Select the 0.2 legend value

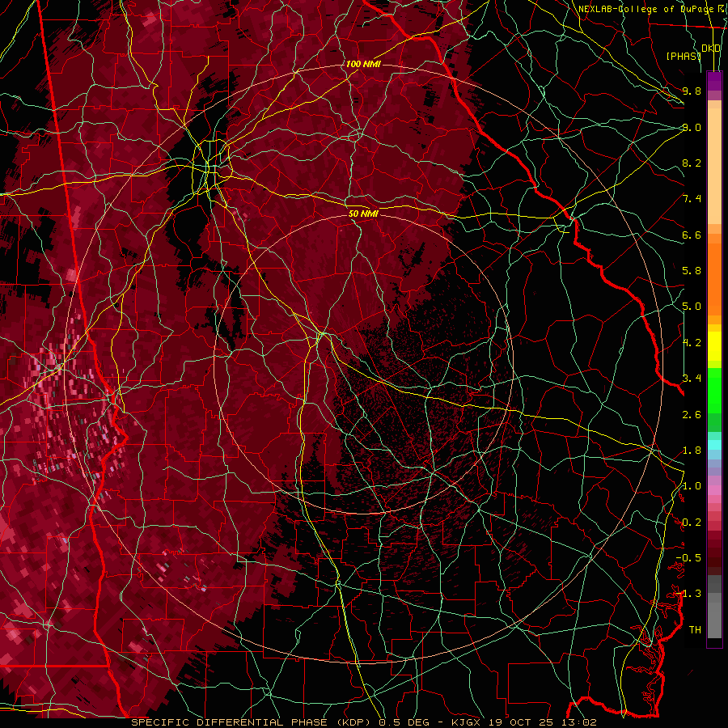(692, 523)
